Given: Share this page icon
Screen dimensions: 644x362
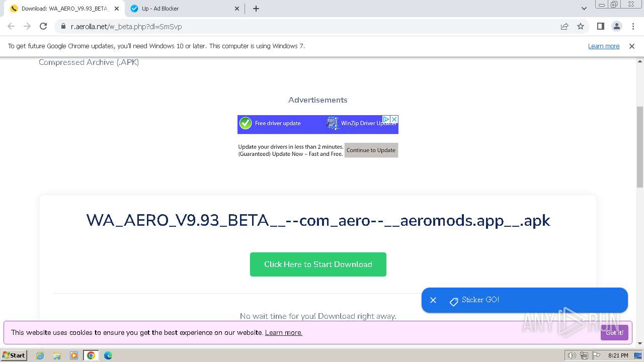Looking at the screenshot, I should pos(565,26).
